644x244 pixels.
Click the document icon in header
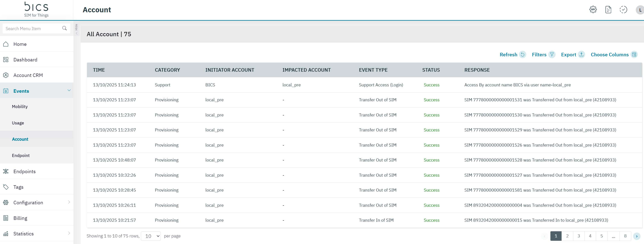click(x=608, y=10)
